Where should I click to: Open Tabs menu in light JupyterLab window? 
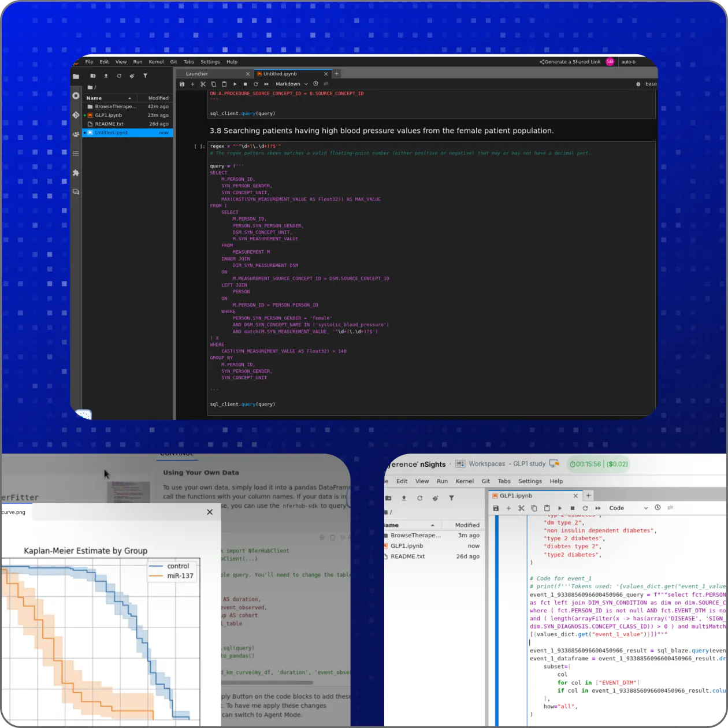pos(504,481)
